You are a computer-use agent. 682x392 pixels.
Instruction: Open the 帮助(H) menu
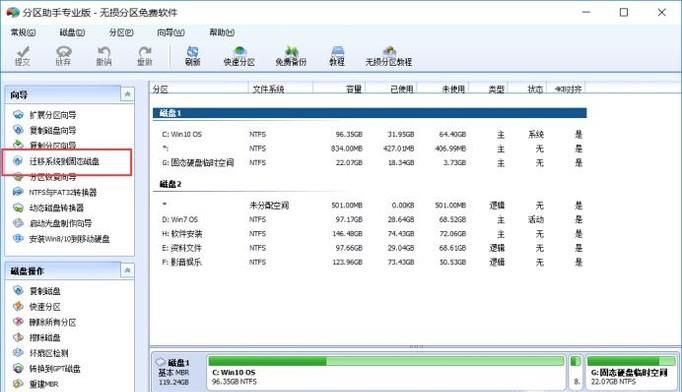pyautogui.click(x=222, y=32)
